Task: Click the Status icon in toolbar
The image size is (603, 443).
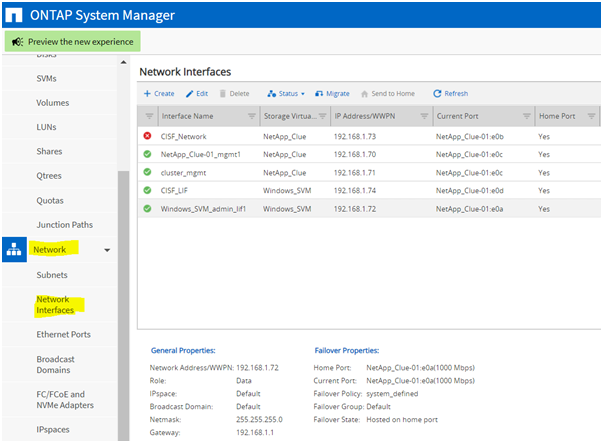Action: pos(272,93)
